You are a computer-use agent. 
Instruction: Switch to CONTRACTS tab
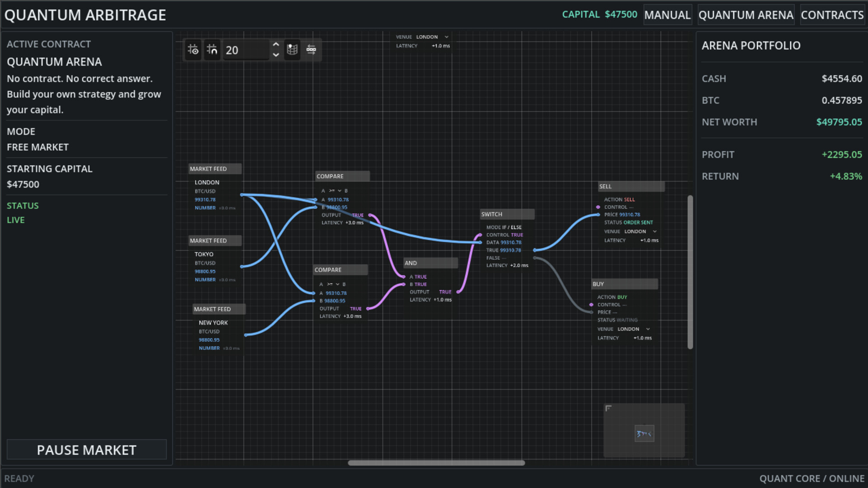coord(832,15)
